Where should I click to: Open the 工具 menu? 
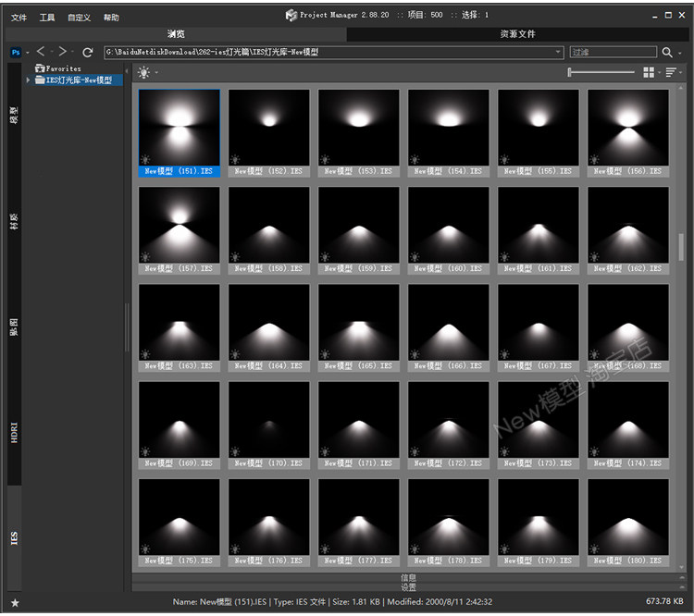[47, 18]
